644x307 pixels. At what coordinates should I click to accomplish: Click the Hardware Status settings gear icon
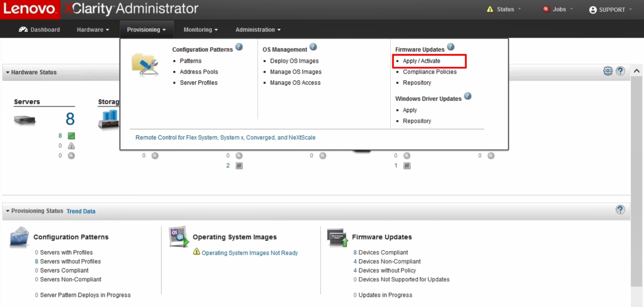[x=608, y=71]
